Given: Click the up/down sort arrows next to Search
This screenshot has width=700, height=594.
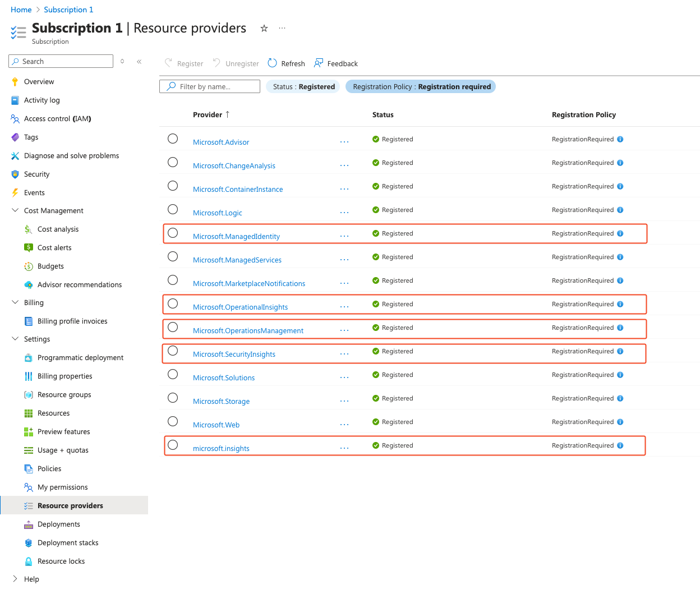Looking at the screenshot, I should click(122, 61).
